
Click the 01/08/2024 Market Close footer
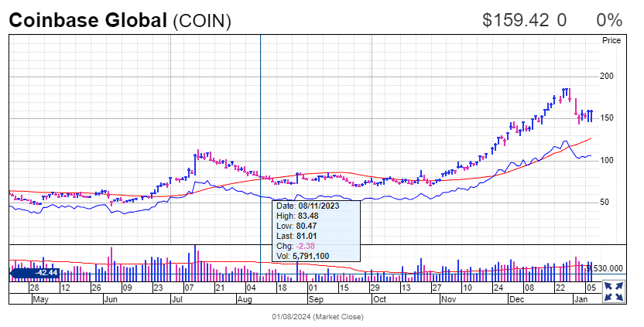click(x=317, y=316)
